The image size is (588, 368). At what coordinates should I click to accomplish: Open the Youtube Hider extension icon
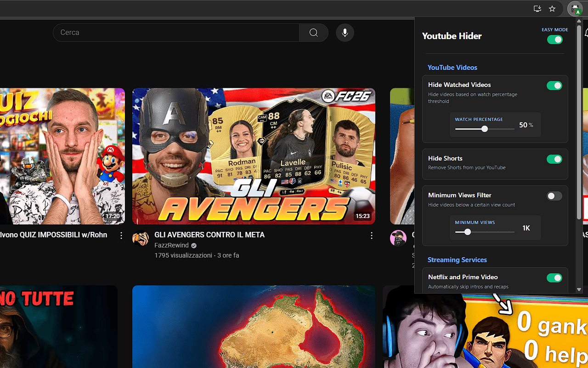pos(575,9)
